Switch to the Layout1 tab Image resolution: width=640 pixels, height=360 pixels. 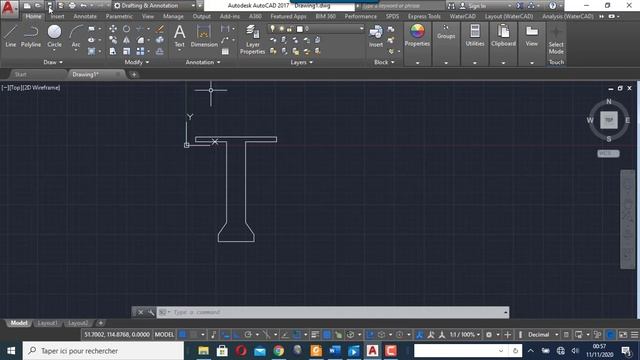pyautogui.click(x=47, y=323)
